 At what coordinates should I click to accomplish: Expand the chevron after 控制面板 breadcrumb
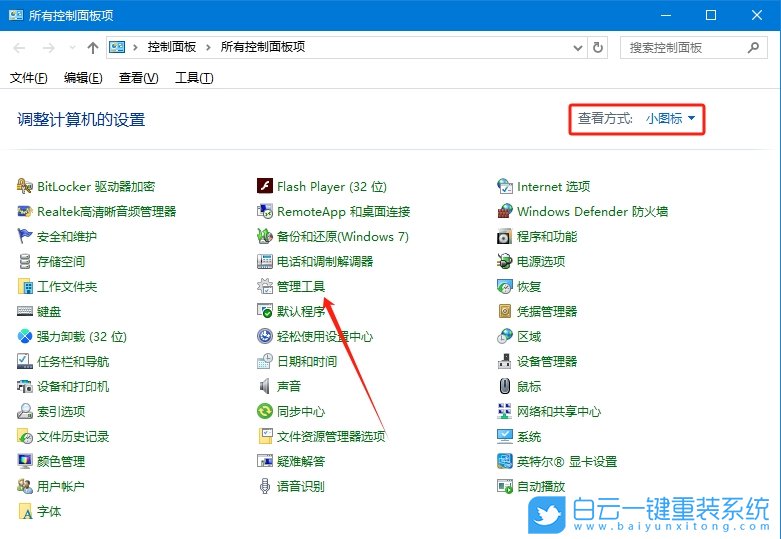click(208, 48)
